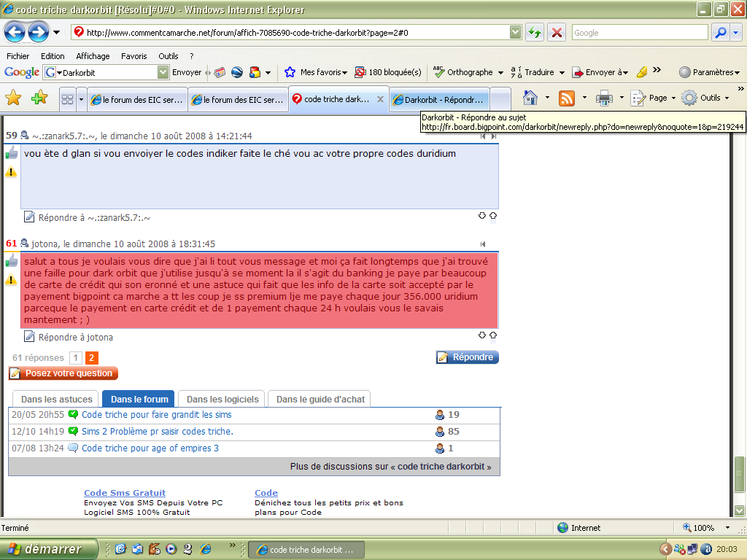Click the highlighter pen icon in Google toolbar
This screenshot has width=747, height=560.
pos(642,72)
